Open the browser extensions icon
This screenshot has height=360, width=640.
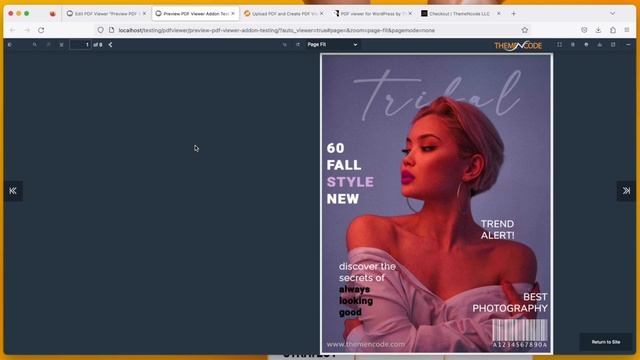click(613, 30)
